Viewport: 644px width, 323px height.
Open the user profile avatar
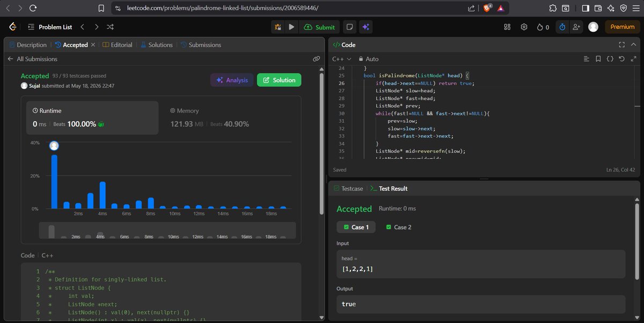coord(593,27)
